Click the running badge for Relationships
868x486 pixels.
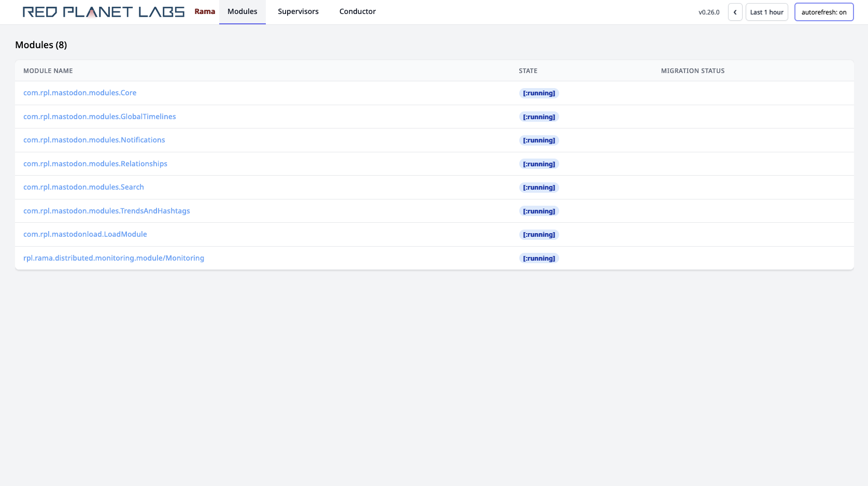point(539,164)
